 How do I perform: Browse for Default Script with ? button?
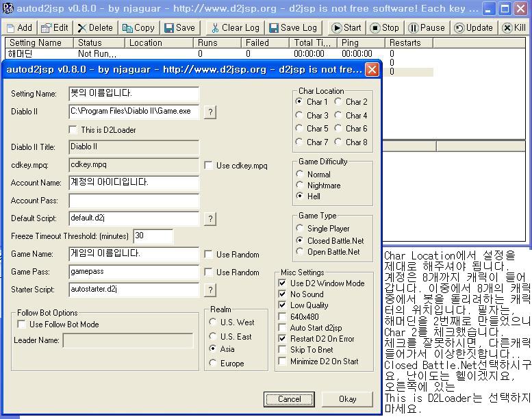[210, 219]
